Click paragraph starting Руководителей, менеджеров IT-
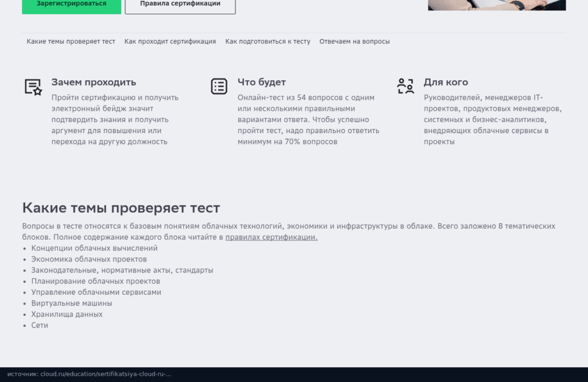The width and height of the screenshot is (588, 382). coord(493,119)
